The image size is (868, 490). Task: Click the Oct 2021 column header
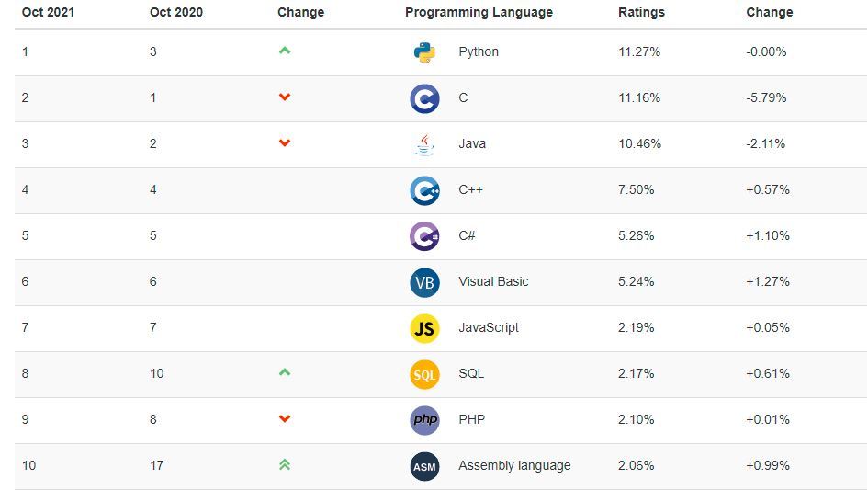coord(48,13)
